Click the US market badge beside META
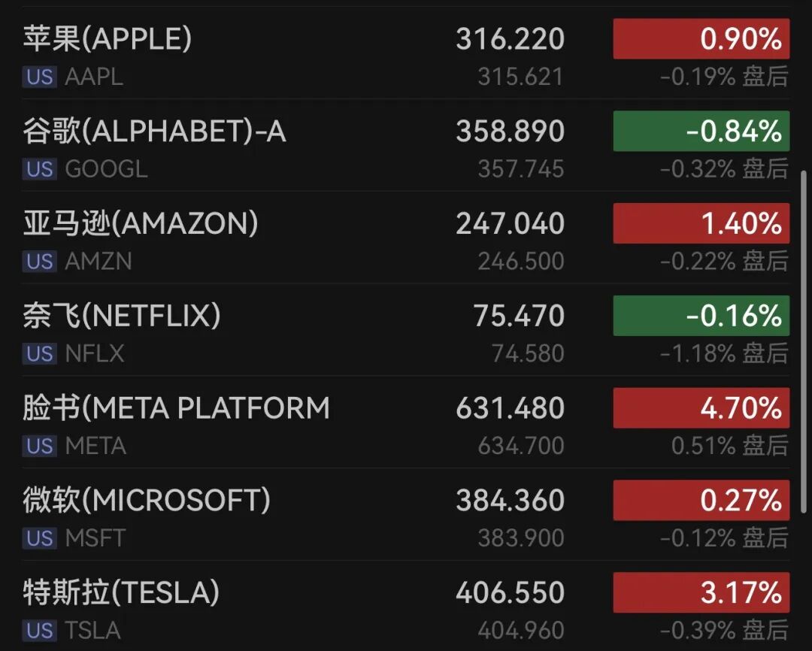The image size is (812, 651). pyautogui.click(x=39, y=446)
